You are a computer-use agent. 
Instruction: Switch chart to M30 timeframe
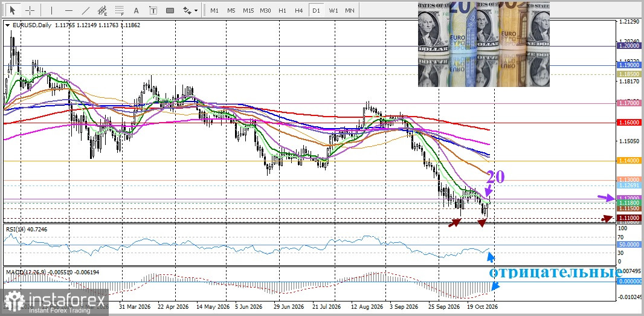(265, 10)
